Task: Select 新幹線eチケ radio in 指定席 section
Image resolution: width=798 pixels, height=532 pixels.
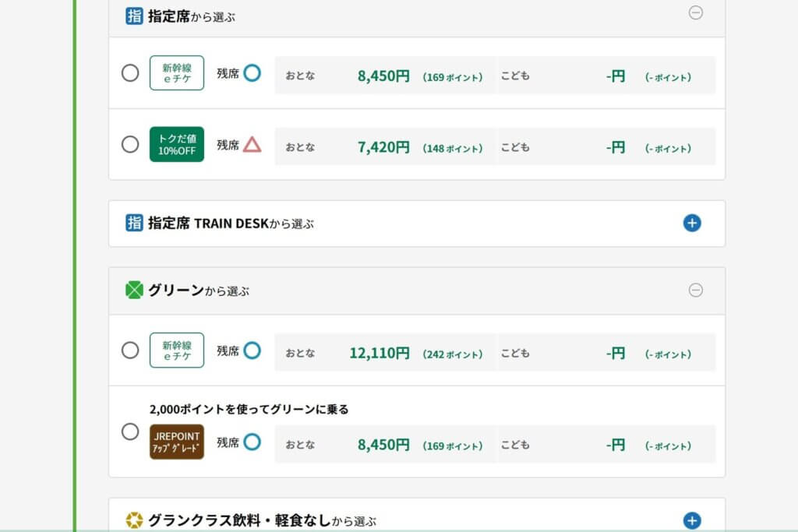Action: [130, 73]
